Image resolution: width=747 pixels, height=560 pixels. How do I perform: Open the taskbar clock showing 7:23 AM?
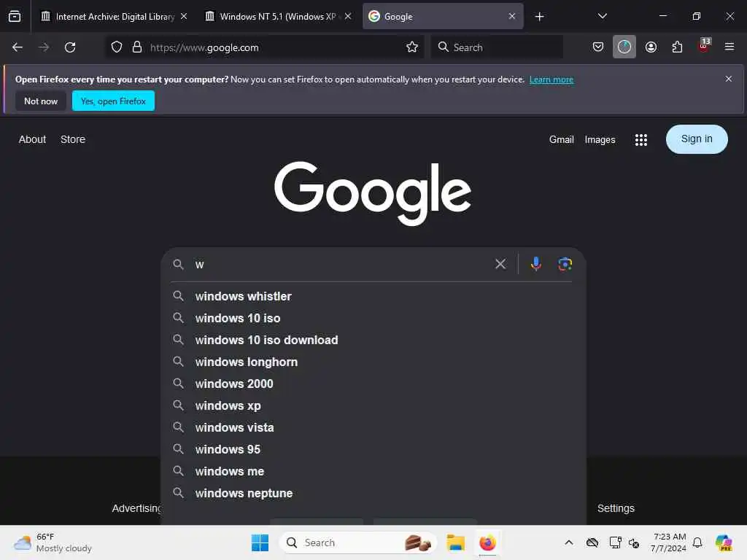(x=669, y=542)
